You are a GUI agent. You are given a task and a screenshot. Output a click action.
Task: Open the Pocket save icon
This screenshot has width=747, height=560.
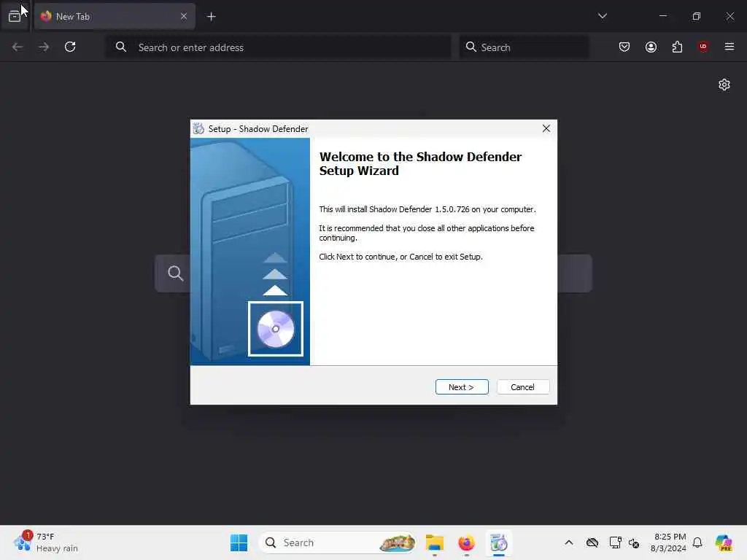[624, 47]
